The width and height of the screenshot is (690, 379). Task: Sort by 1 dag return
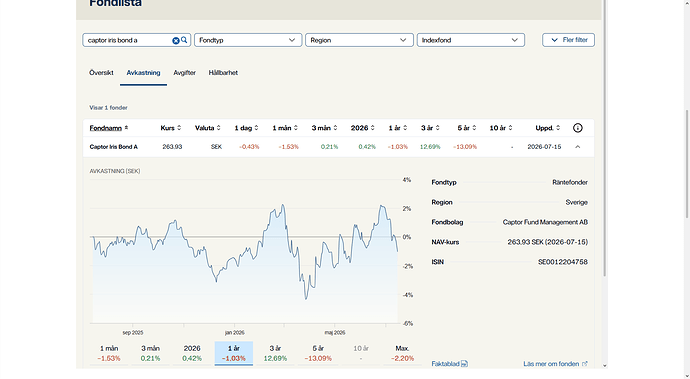(x=246, y=128)
